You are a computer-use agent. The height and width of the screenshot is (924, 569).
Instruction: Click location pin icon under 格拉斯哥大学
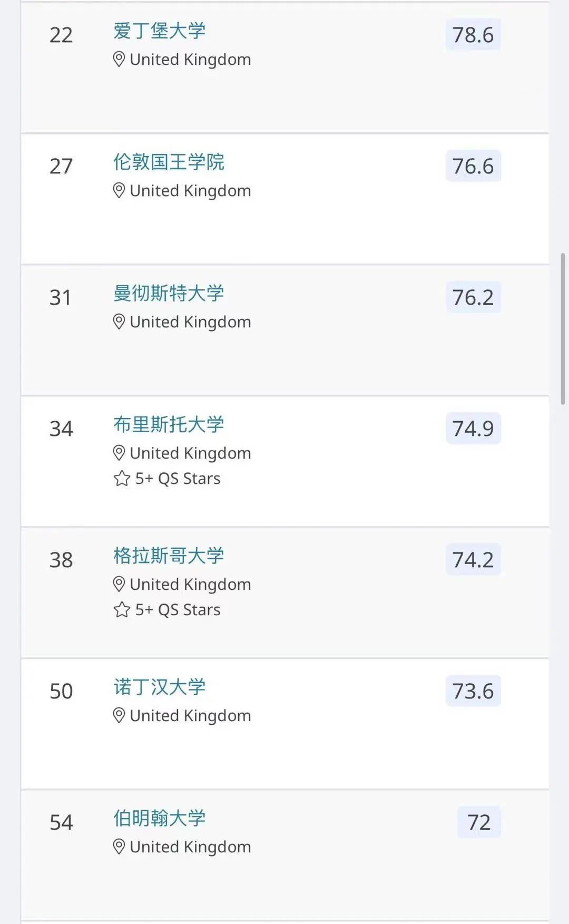(x=119, y=585)
